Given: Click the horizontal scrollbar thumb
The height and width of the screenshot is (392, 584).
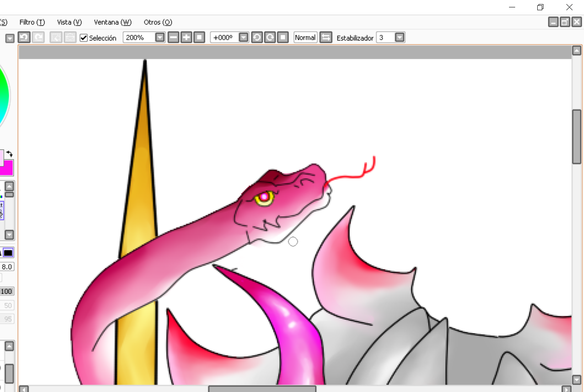Looking at the screenshot, I should pyautogui.click(x=262, y=389).
